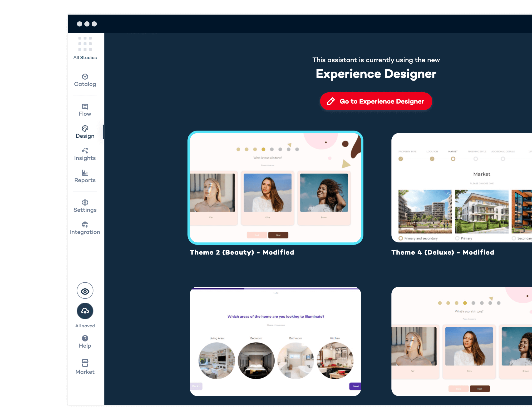Select the Design panel

click(85, 131)
